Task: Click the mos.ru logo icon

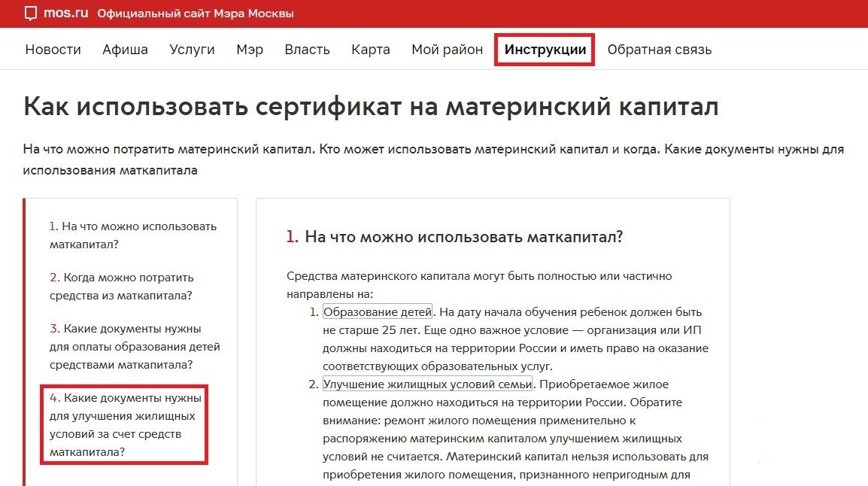Action: 30,14
